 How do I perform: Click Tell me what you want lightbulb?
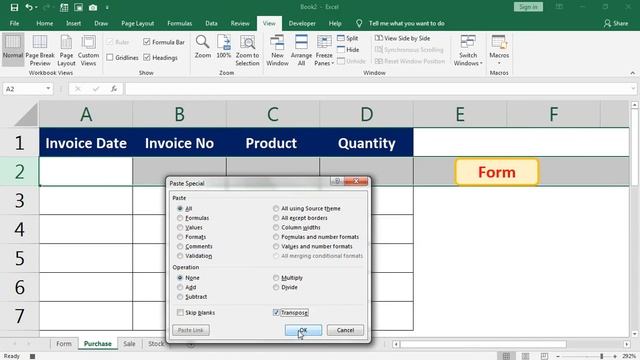coord(359,23)
